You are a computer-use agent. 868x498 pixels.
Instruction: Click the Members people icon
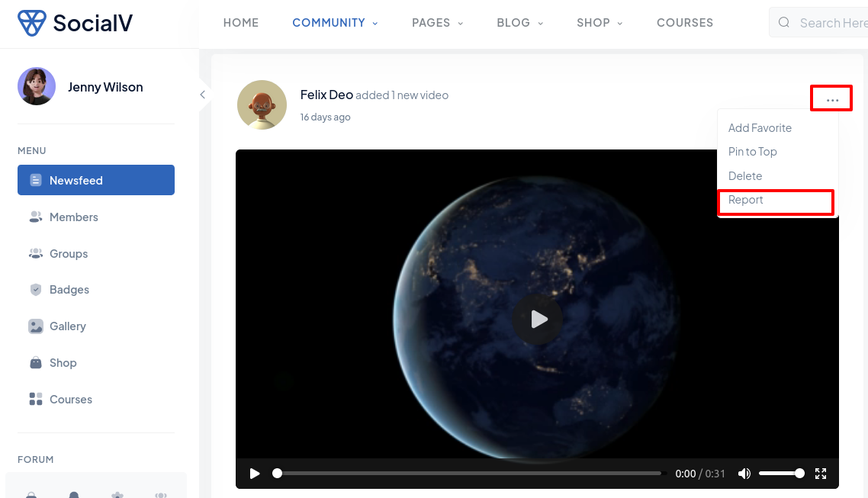[x=35, y=217]
